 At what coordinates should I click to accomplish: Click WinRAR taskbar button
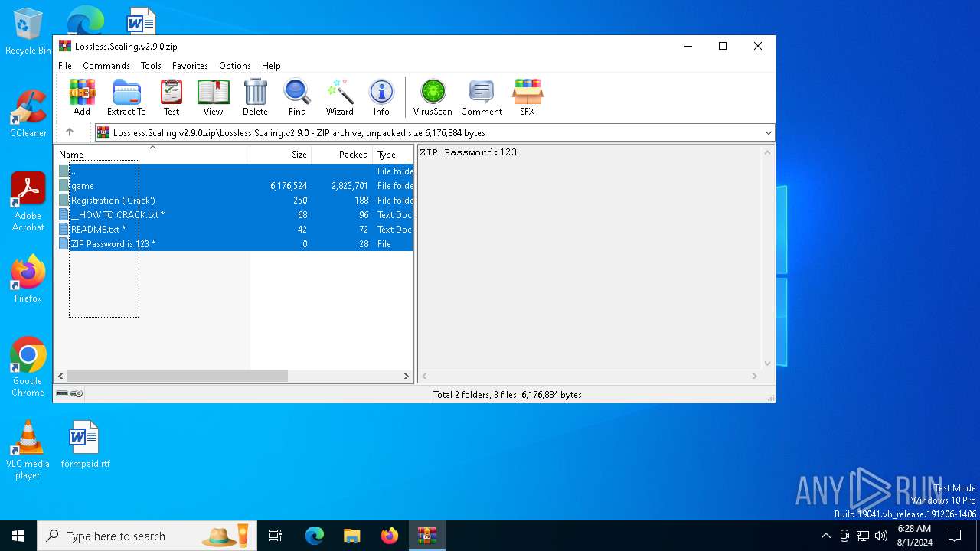click(427, 536)
